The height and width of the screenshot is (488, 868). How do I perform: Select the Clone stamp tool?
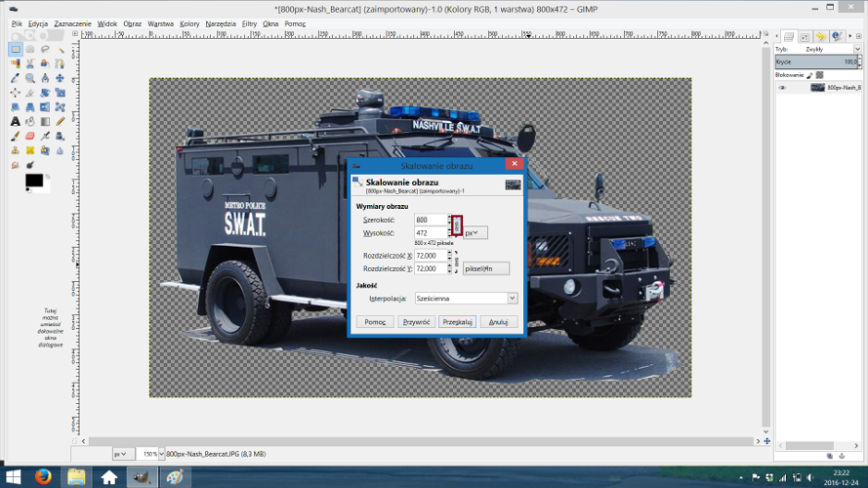[15, 150]
